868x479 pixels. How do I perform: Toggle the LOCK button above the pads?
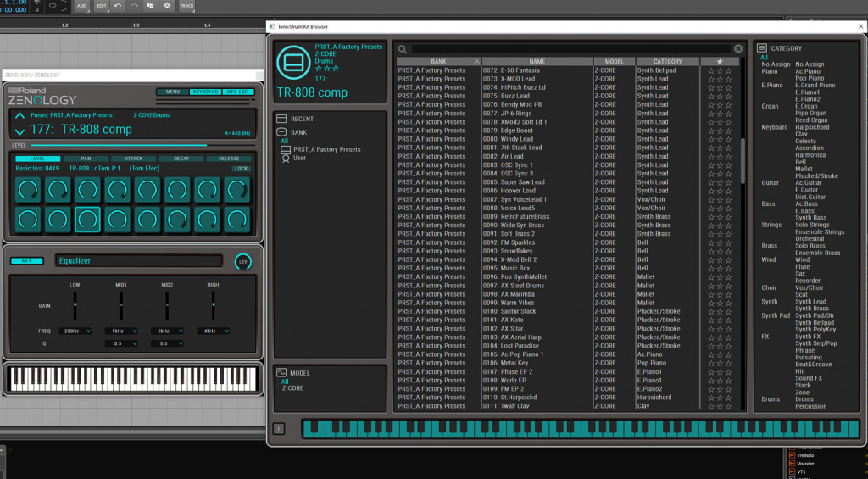click(x=241, y=169)
